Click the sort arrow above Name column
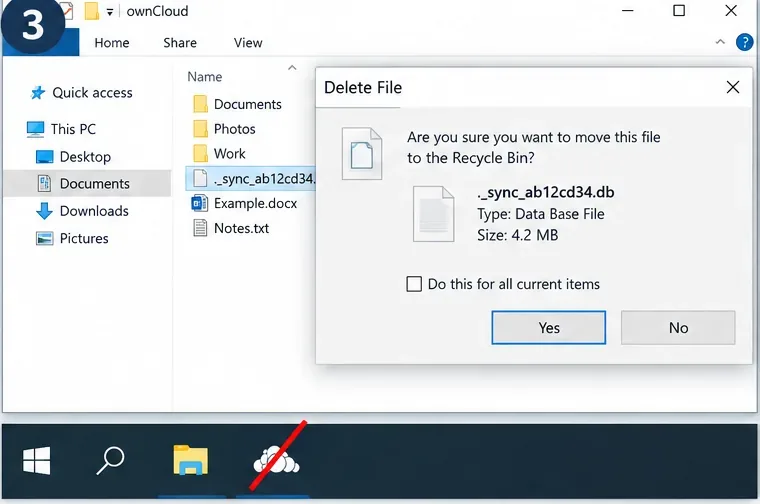760x504 pixels. point(292,67)
